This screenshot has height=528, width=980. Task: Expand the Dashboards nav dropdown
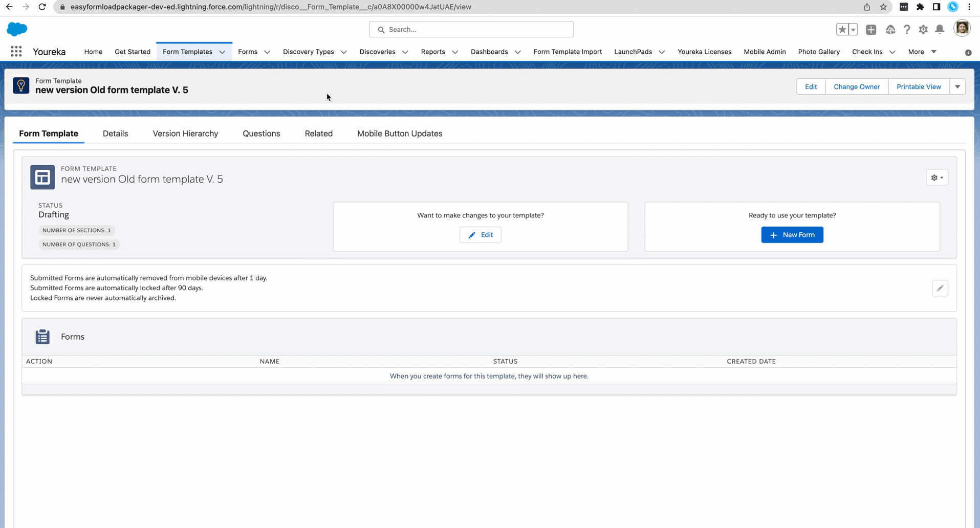[x=517, y=52]
